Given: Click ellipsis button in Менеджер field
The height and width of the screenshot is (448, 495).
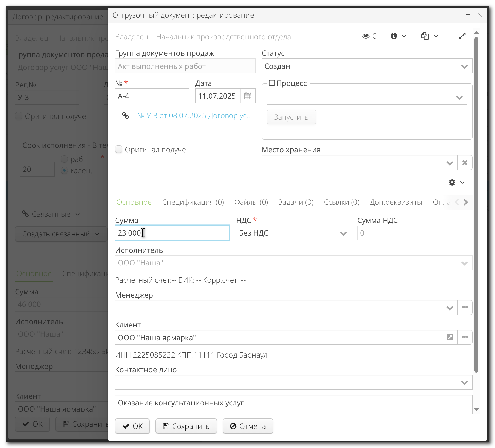Looking at the screenshot, I should (465, 308).
